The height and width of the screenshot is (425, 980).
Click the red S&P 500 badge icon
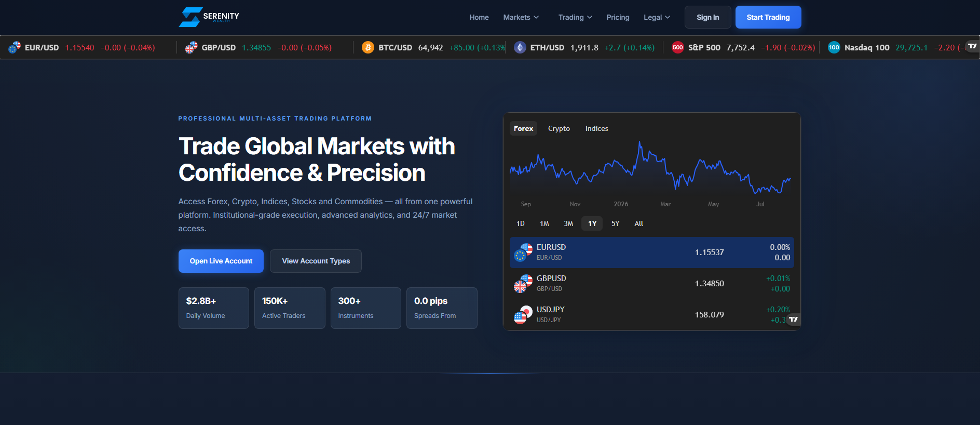pyautogui.click(x=678, y=48)
